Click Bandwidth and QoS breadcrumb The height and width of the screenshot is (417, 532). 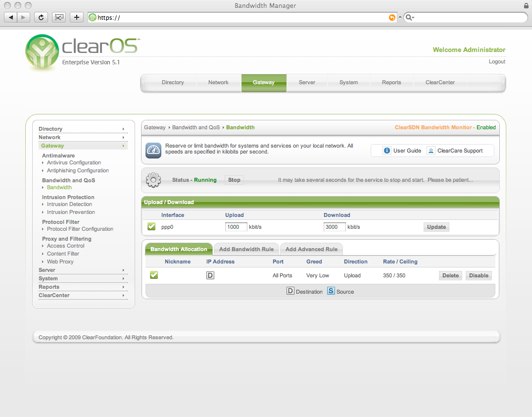(196, 127)
